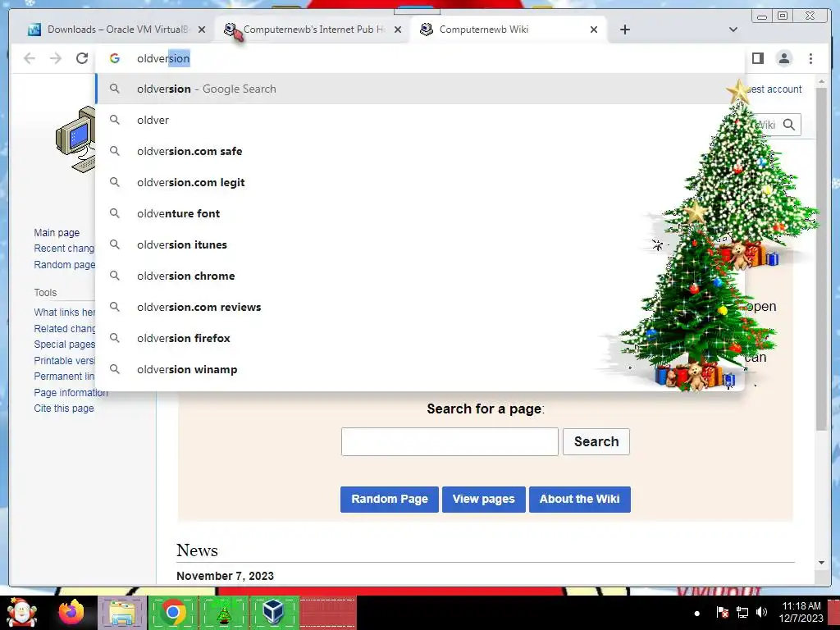Open Chrome three-dot menu
The image size is (840, 630).
[810, 58]
